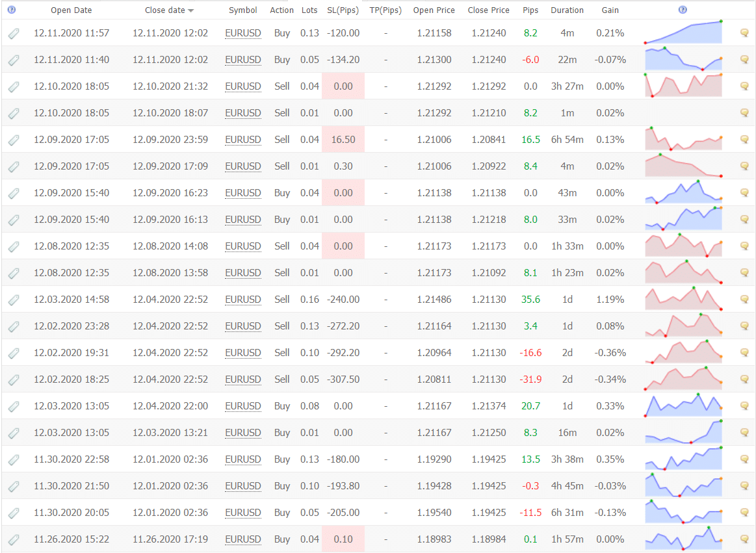Open the EURUSD link in the 11.26.2020 row
Screen dimensions: 756x553
[x=243, y=539]
